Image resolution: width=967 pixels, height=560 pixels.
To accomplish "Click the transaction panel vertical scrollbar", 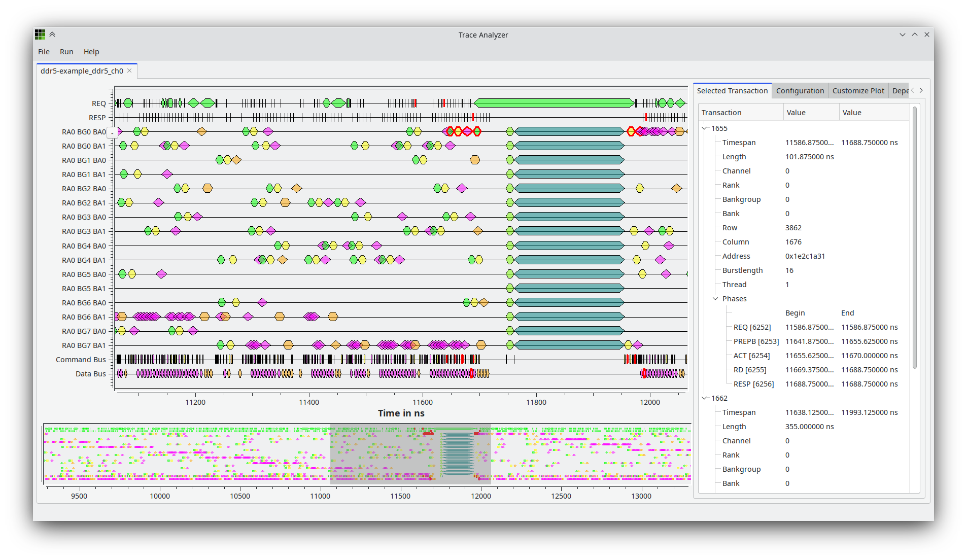I will [x=914, y=238].
